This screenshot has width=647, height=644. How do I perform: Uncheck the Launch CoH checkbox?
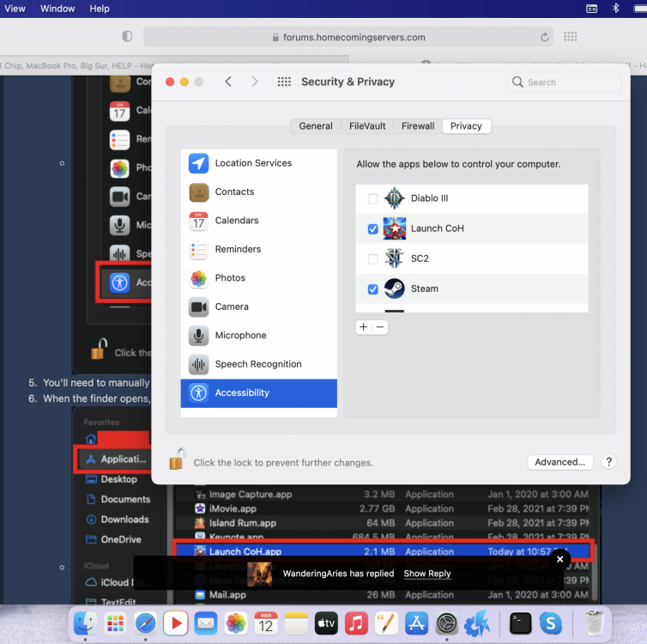click(x=372, y=229)
